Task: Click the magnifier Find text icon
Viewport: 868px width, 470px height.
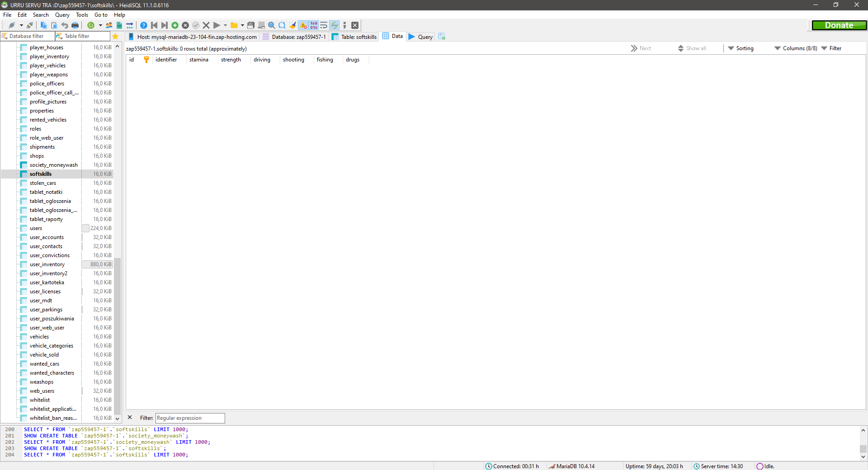Action: tap(272, 25)
